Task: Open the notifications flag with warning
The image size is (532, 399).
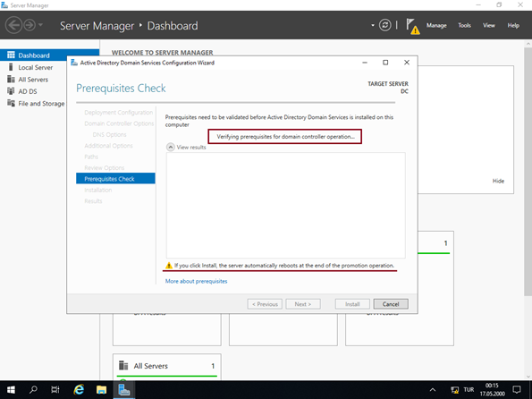Action: (x=413, y=27)
